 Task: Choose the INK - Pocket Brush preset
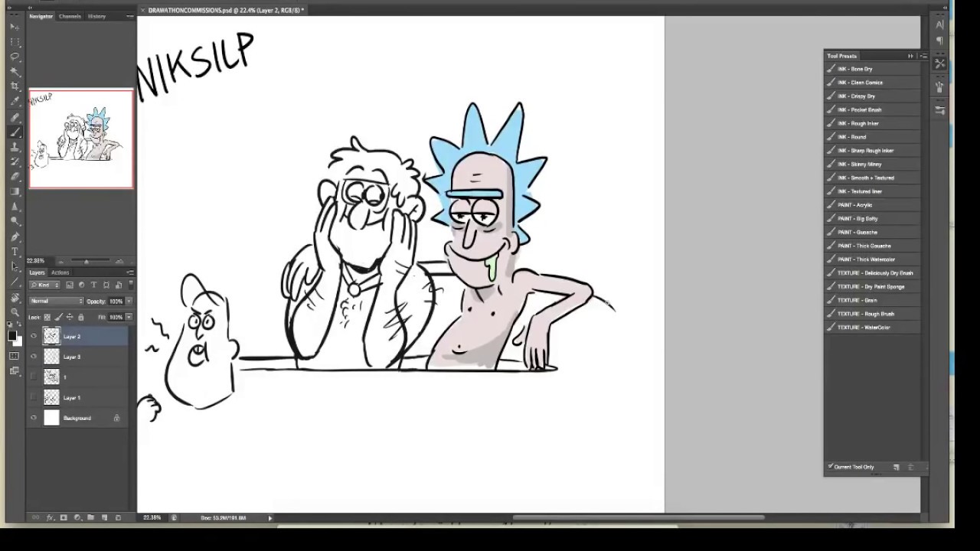pyautogui.click(x=872, y=109)
